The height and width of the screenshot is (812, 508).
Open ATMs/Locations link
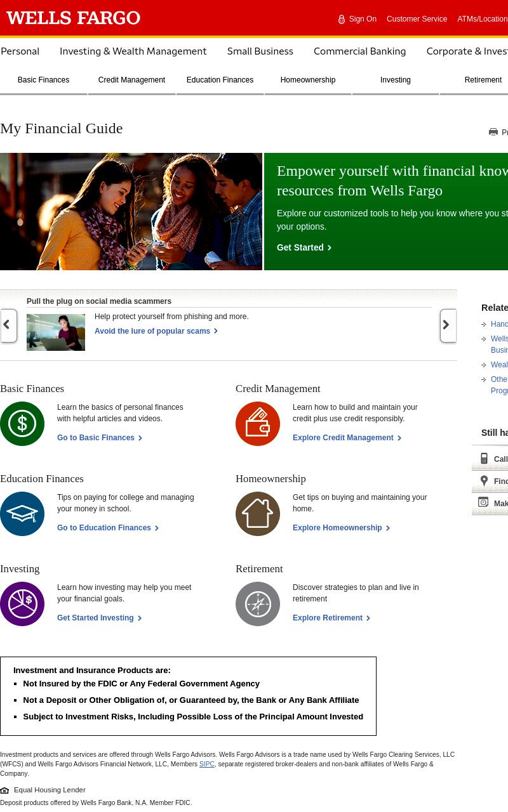coord(483,19)
